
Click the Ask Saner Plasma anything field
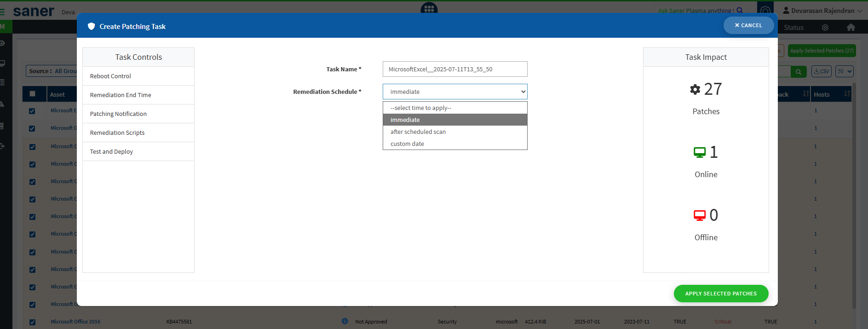(x=696, y=11)
